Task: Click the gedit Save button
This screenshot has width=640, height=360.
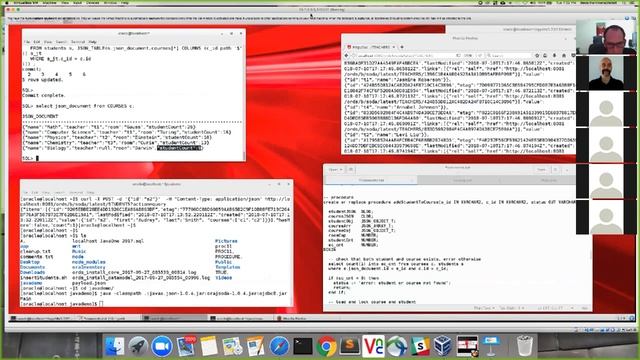Action: (x=541, y=169)
